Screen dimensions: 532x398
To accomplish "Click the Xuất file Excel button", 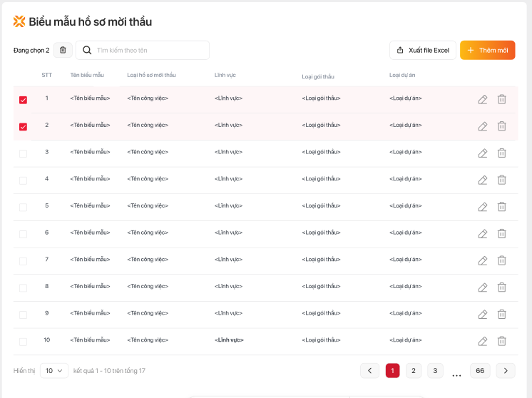I will tap(422, 50).
